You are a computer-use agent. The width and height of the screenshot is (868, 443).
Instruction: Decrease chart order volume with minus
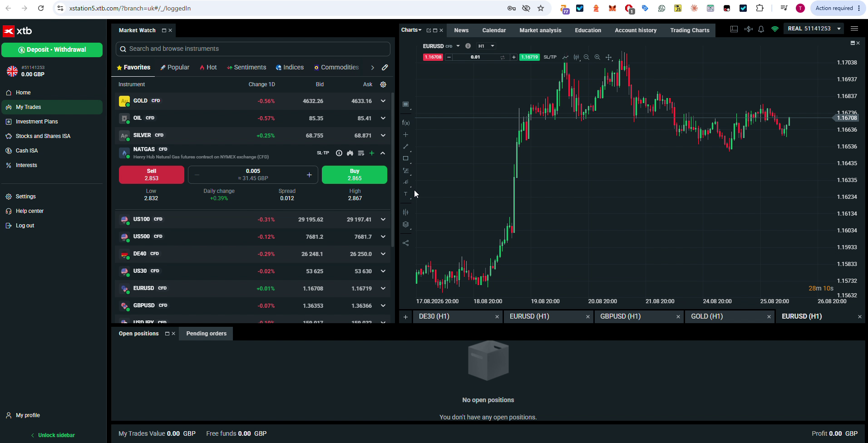coord(449,57)
